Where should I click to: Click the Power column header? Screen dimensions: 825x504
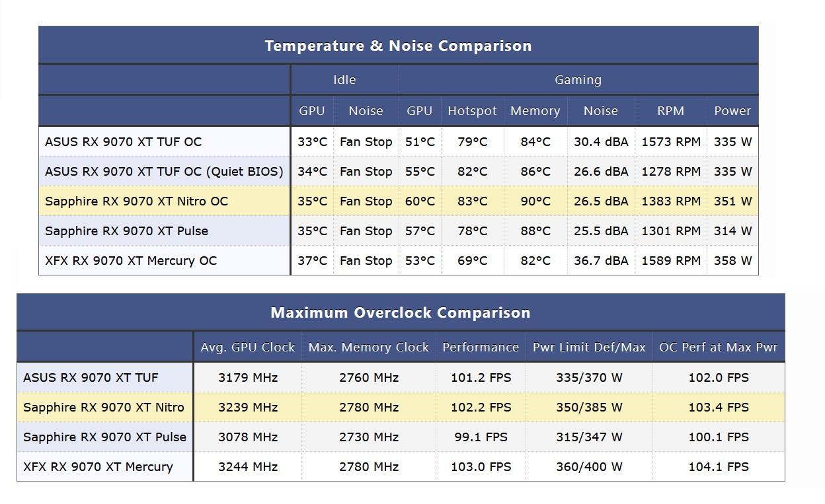(x=732, y=111)
